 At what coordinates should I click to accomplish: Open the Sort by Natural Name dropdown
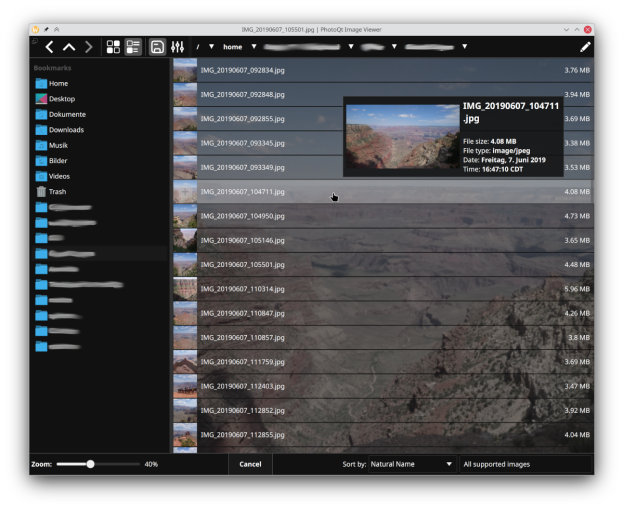point(410,464)
